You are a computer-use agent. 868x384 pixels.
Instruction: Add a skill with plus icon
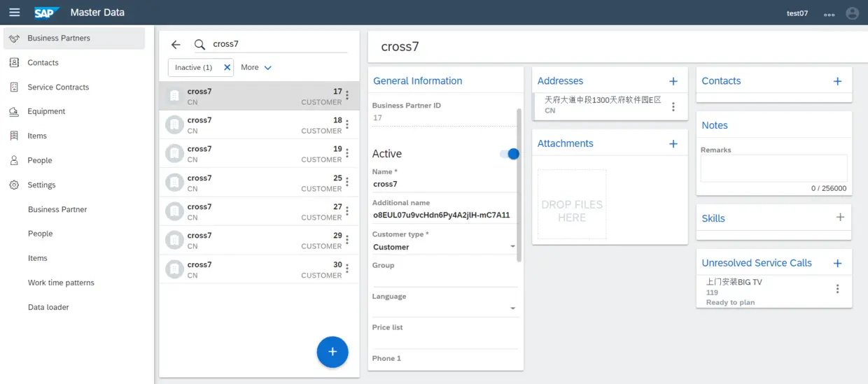coord(840,218)
